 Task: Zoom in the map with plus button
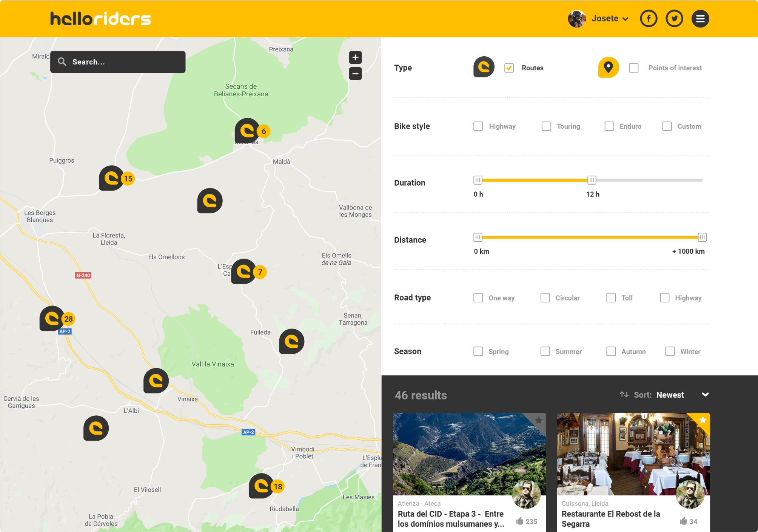(355, 57)
